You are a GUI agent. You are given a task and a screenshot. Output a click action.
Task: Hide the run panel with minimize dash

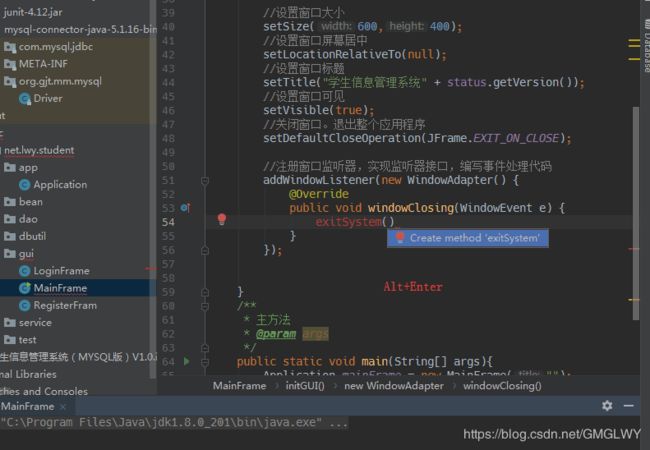(x=628, y=406)
